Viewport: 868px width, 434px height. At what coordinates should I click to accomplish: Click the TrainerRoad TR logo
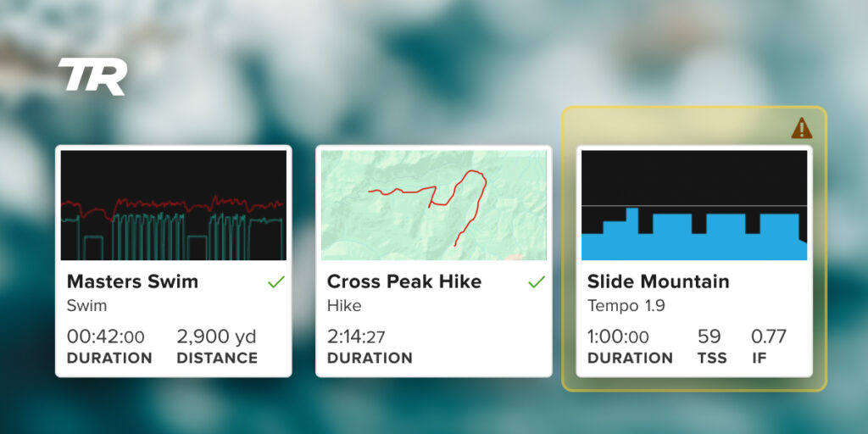coord(92,76)
